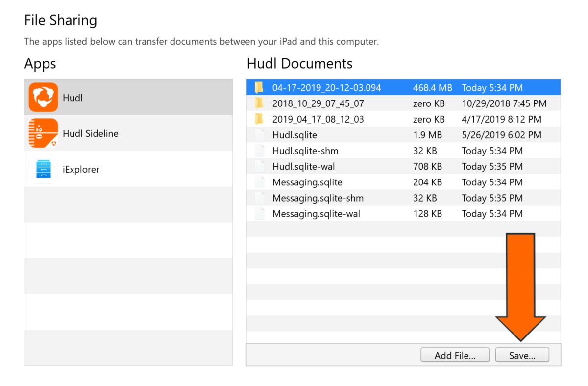Click the 4/17/2019 8:12 PM date entry

point(501,119)
